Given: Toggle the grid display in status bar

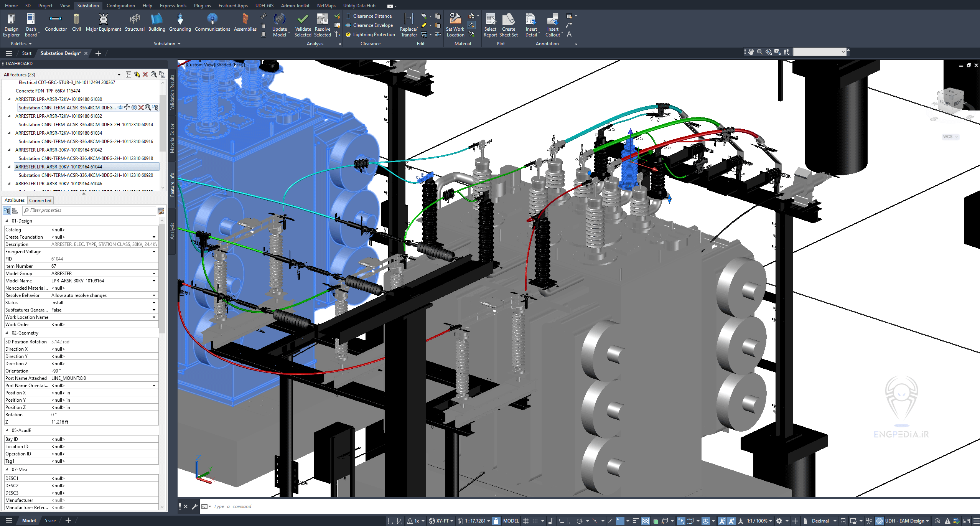Looking at the screenshot, I should 525,521.
